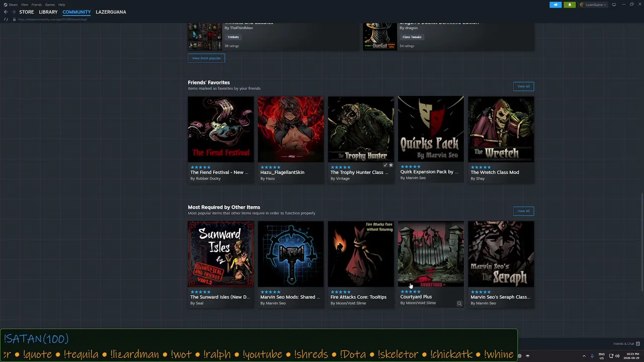Open the Sunward Isles thumbnail
The image size is (644, 362).
(221, 254)
